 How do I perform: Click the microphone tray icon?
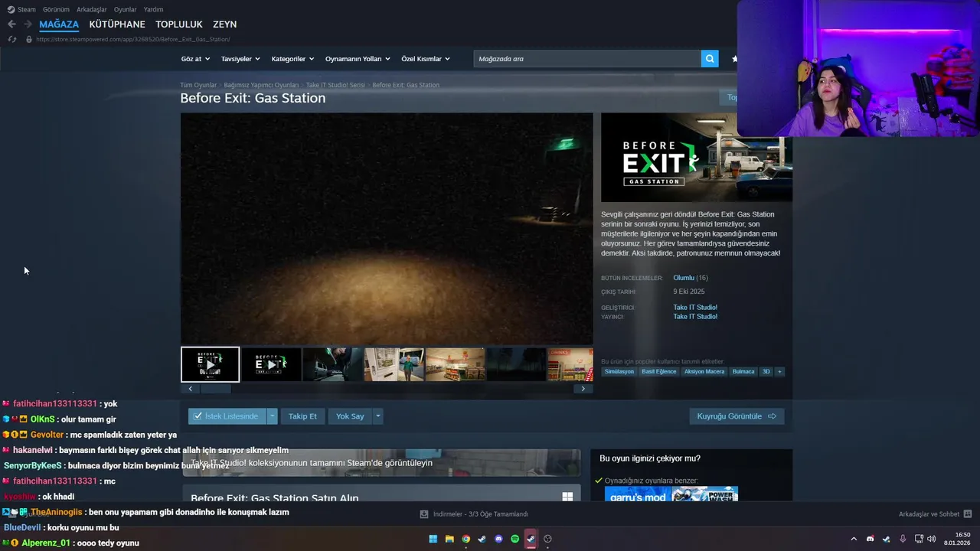[x=903, y=539]
